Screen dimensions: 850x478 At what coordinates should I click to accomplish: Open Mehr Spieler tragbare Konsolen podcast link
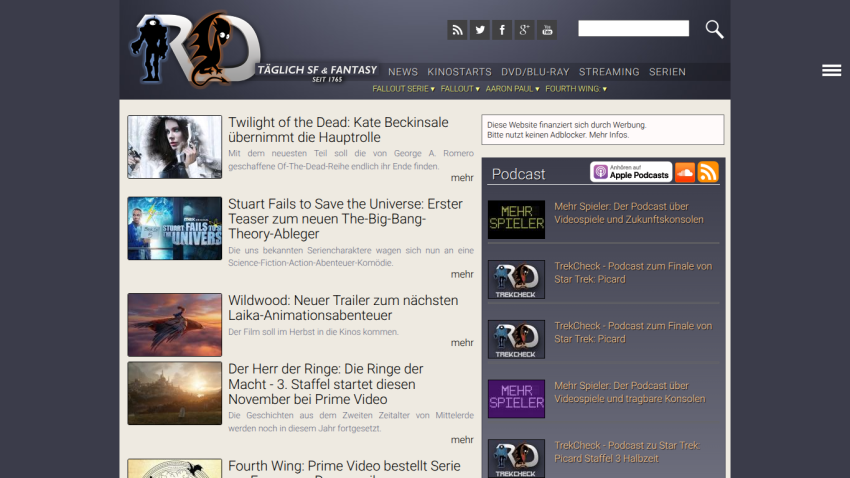click(x=630, y=392)
